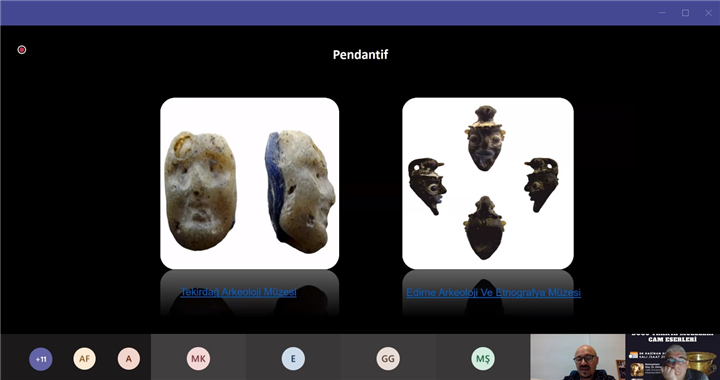Viewport: 720px width, 380px height.
Task: Open Edirne Arkeoloji Ve Etnografya Müzesi link
Action: pyautogui.click(x=494, y=292)
